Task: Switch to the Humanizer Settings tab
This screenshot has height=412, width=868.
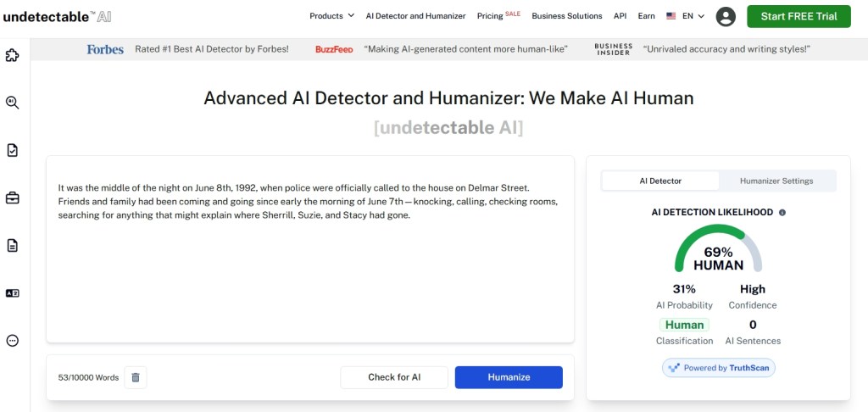Action: (x=776, y=181)
